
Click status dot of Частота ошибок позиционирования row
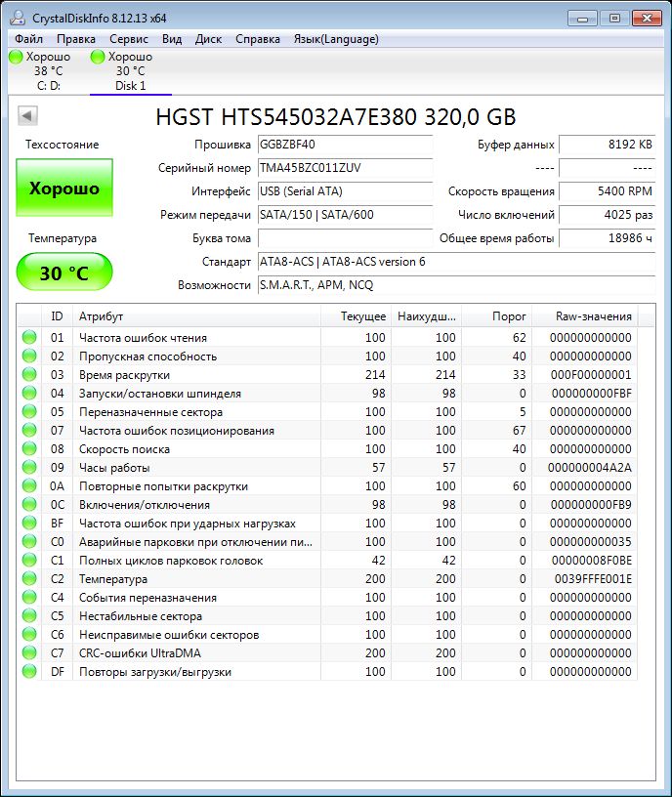(x=29, y=430)
